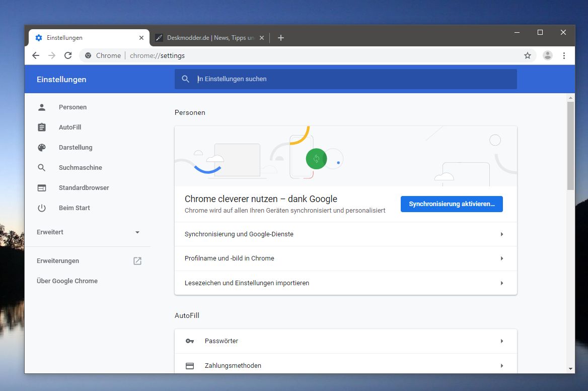Click the Personen person icon in sidebar
The height and width of the screenshot is (391, 588).
point(42,107)
